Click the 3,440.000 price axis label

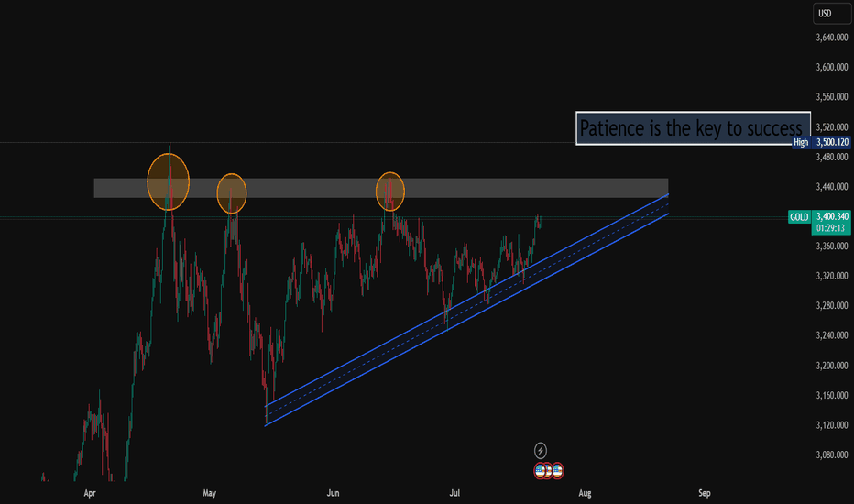832,187
